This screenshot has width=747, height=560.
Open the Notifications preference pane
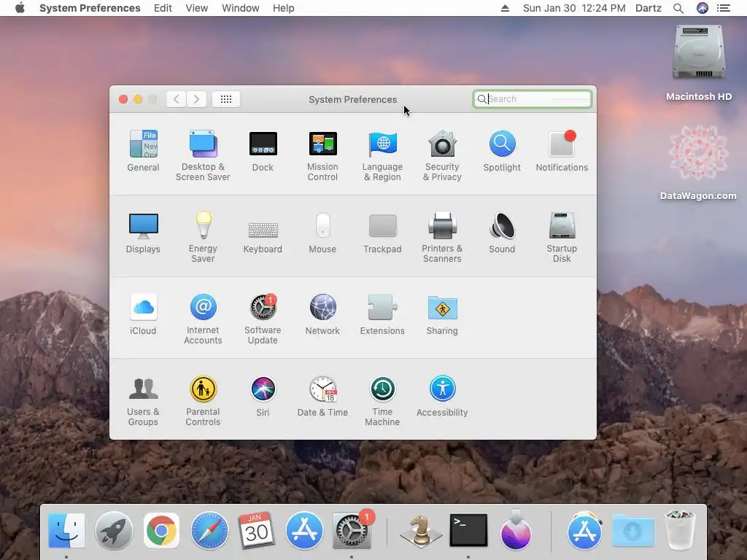[562, 150]
